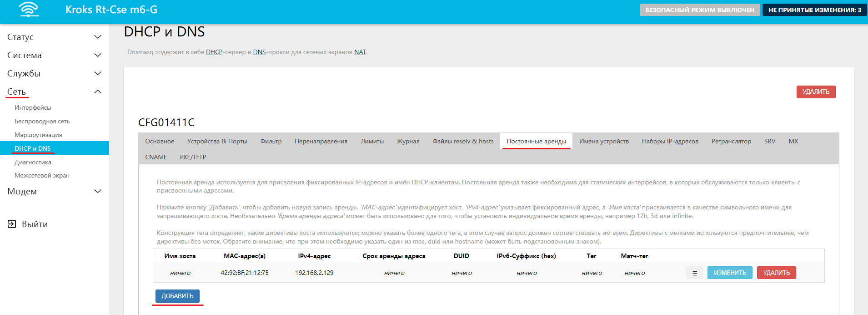This screenshot has width=868, height=315.
Task: Click the logout icon beside Выйти
Action: pos(12,224)
